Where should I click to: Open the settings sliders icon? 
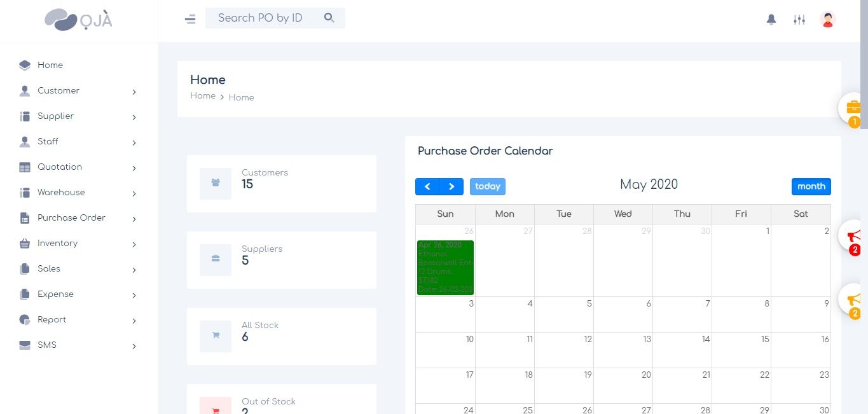[799, 20]
